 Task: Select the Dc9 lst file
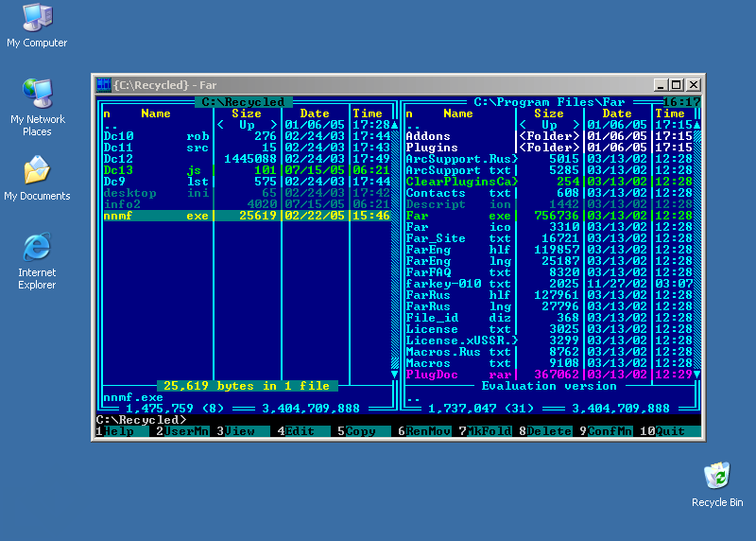(x=247, y=182)
